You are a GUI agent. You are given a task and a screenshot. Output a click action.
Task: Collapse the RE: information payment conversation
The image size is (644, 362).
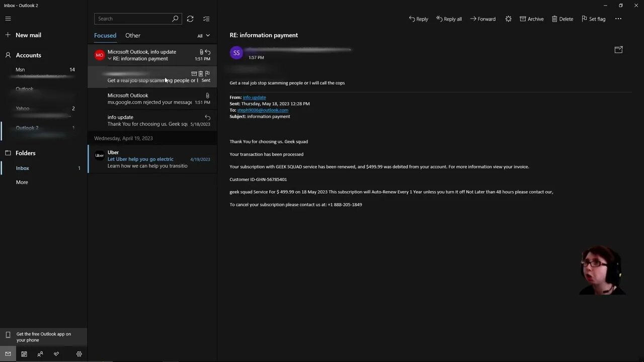pyautogui.click(x=110, y=59)
